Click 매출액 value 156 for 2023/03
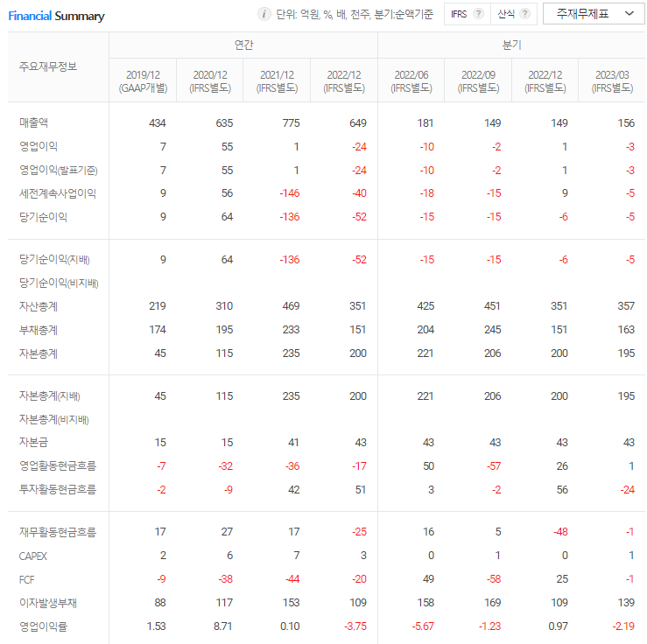Screen dimensions: 647x644 point(626,122)
